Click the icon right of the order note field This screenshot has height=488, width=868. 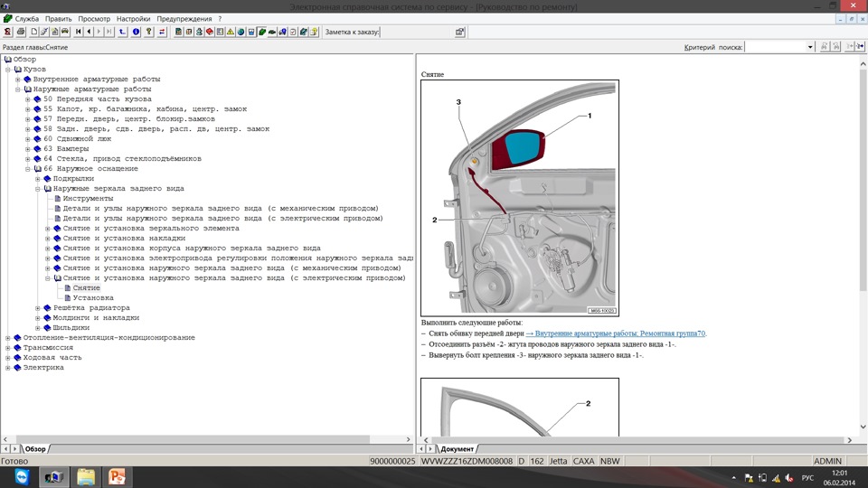tap(459, 32)
